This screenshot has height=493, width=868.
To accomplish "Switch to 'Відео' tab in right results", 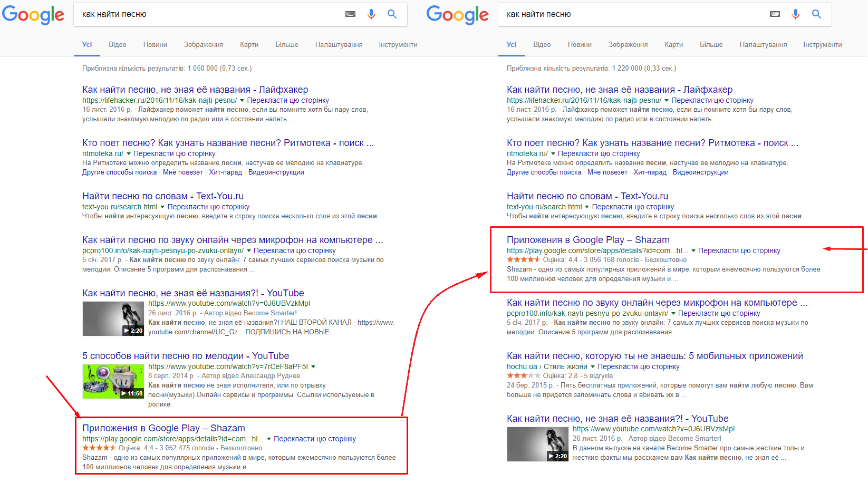I will 542,45.
